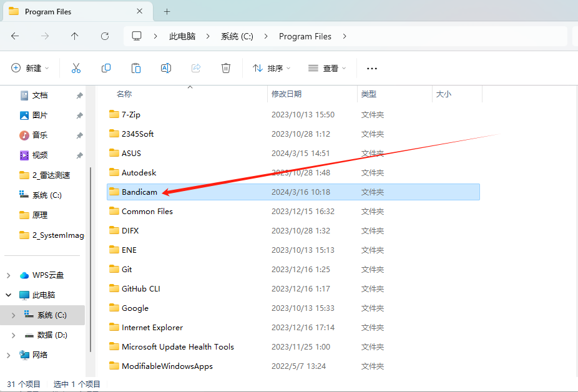Open 2_SystemImage folder in sidebar
The height and width of the screenshot is (392, 578).
(x=52, y=235)
